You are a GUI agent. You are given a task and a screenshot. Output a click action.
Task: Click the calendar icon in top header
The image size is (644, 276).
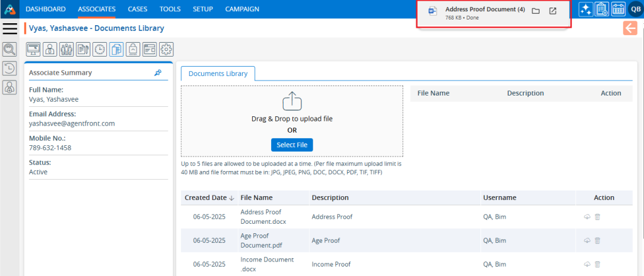618,9
